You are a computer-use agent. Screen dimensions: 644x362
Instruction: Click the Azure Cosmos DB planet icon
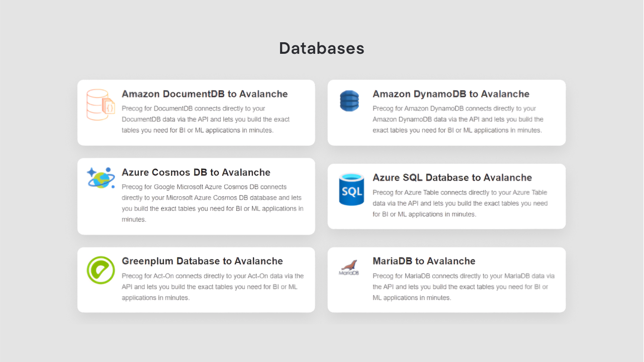101,178
